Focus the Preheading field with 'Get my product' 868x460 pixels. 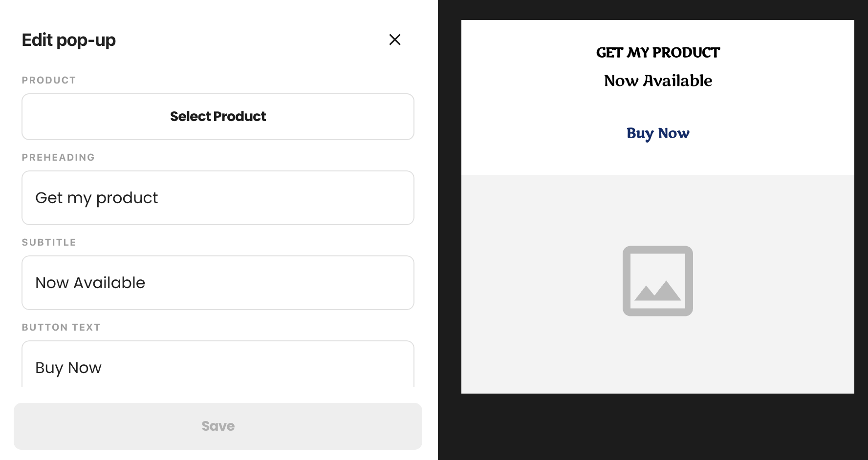click(218, 198)
